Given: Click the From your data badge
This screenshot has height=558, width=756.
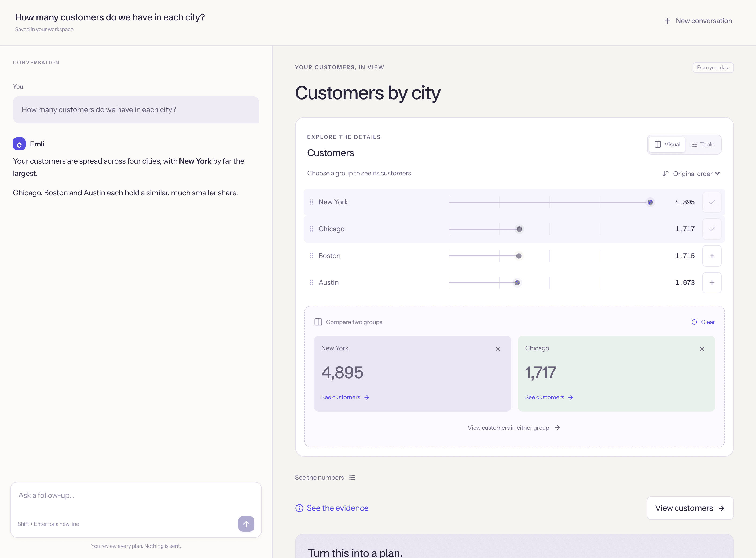Looking at the screenshot, I should (x=713, y=68).
